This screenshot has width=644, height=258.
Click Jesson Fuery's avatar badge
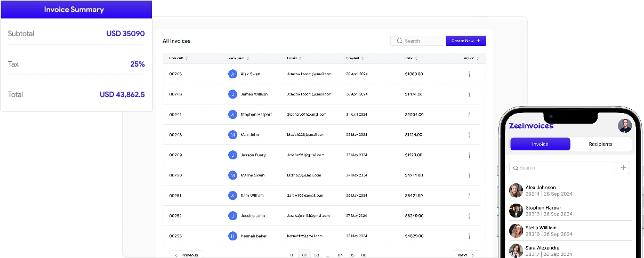click(232, 155)
